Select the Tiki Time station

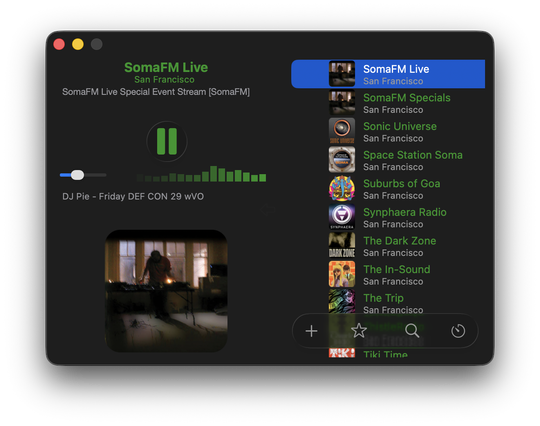tap(388, 353)
